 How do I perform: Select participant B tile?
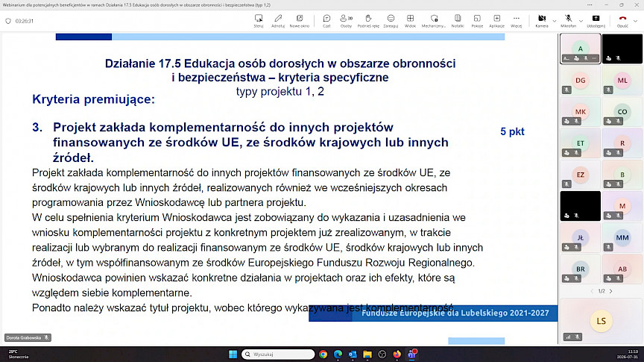coord(622,175)
